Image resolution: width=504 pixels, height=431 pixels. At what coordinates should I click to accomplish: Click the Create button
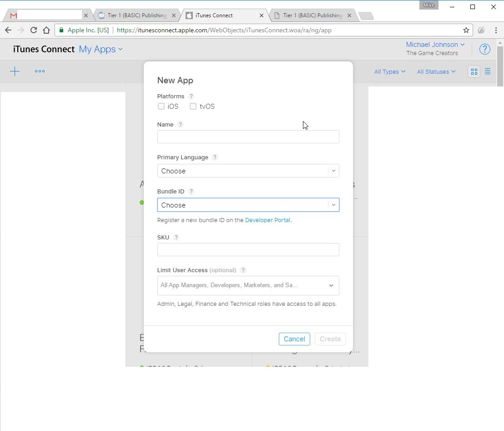(x=330, y=339)
